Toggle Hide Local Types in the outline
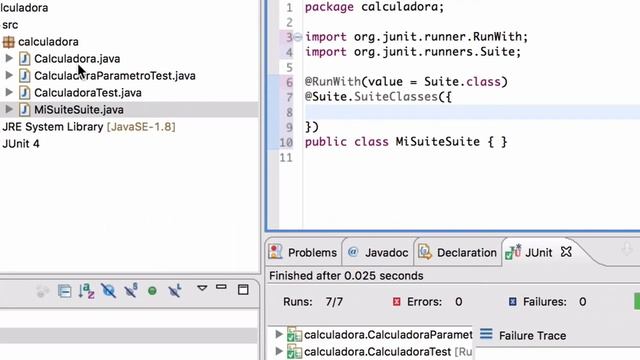Image resolution: width=640 pixels, height=360 pixels. point(175,290)
